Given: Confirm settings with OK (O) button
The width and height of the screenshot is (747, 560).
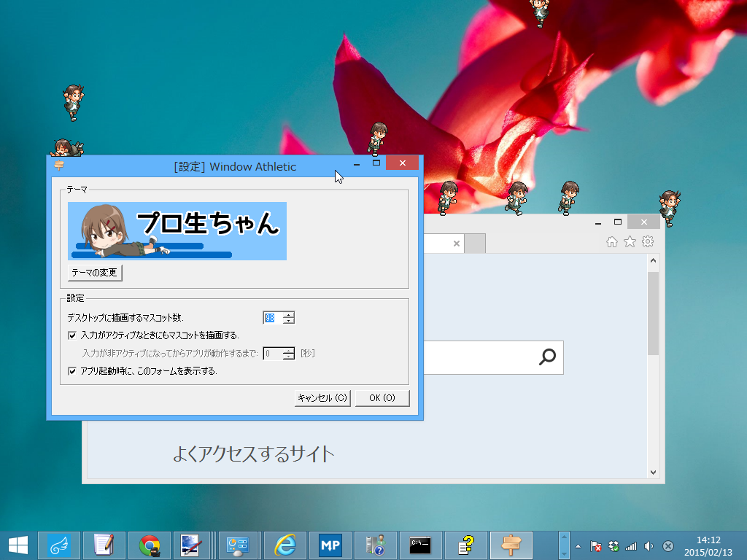Looking at the screenshot, I should 382,397.
